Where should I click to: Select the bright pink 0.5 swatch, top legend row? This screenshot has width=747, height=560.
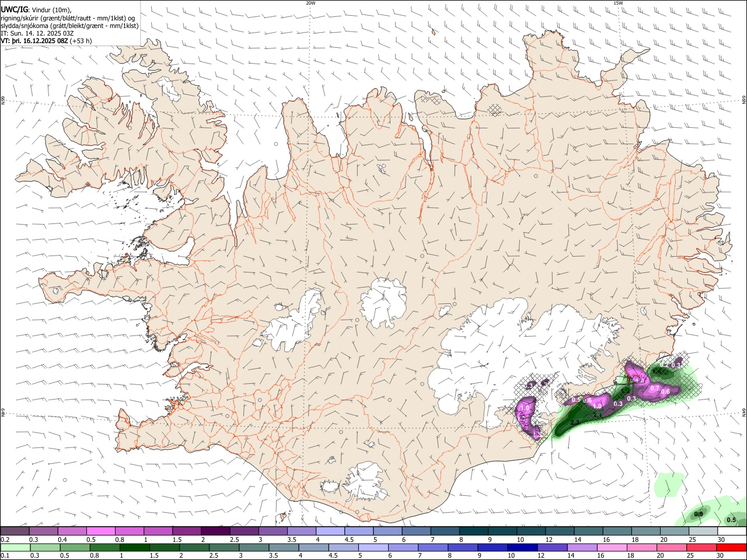[x=100, y=531]
